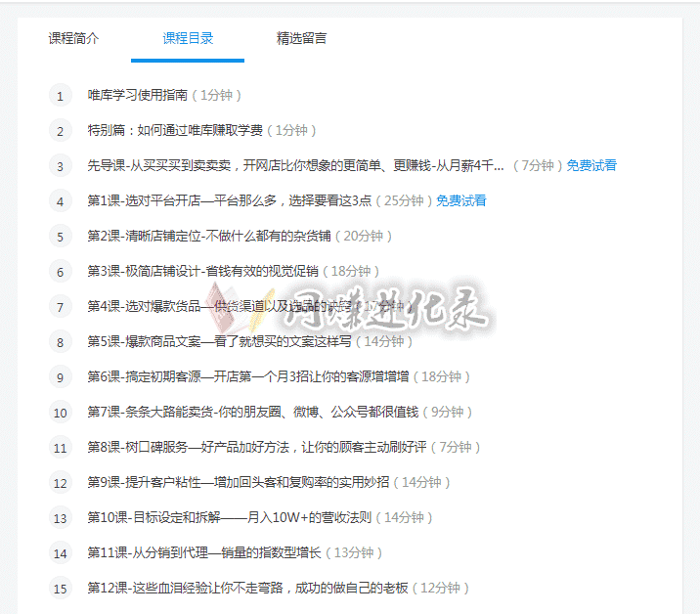Click 免费试看 link on 先导课 row
700x614 pixels.
(x=591, y=165)
